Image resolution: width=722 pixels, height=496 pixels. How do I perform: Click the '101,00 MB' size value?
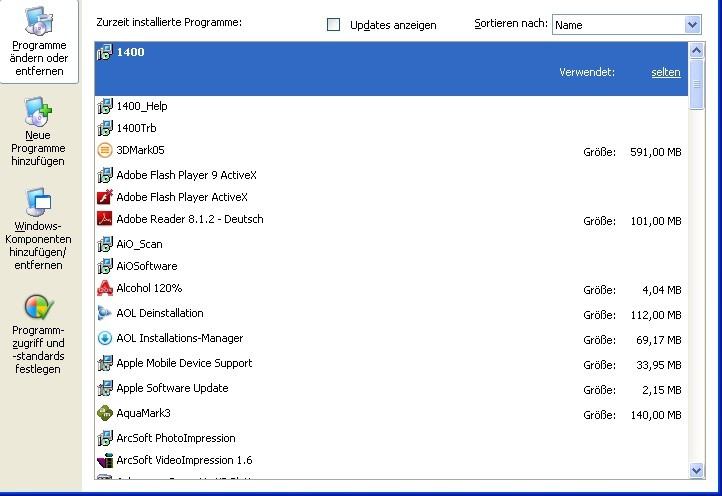pyautogui.click(x=656, y=221)
